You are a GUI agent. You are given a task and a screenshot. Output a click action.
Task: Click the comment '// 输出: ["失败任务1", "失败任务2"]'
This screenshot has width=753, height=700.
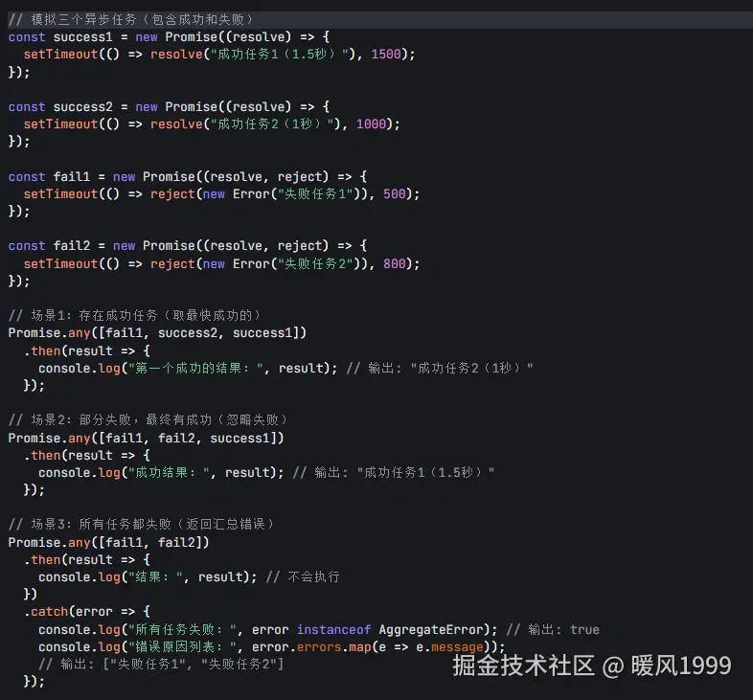coord(161,664)
